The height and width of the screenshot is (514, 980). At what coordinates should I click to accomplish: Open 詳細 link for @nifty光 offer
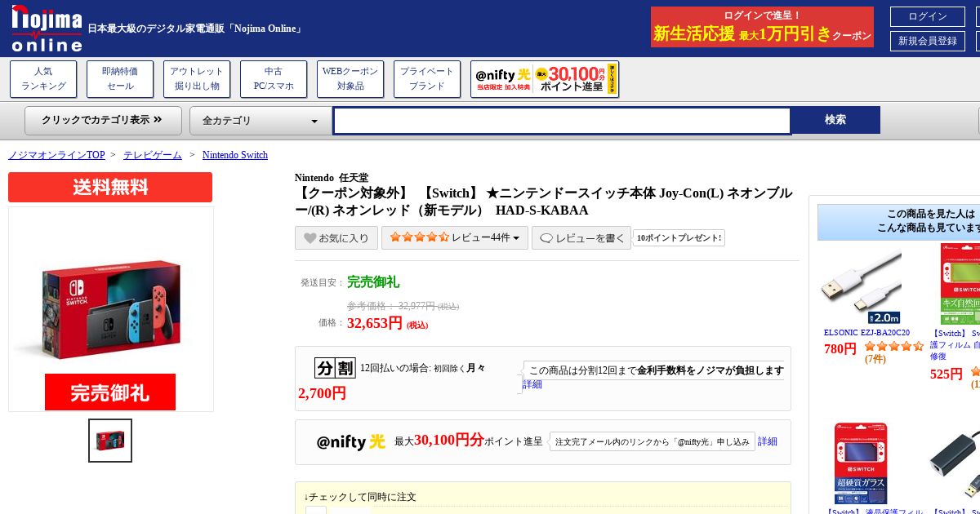point(768,441)
